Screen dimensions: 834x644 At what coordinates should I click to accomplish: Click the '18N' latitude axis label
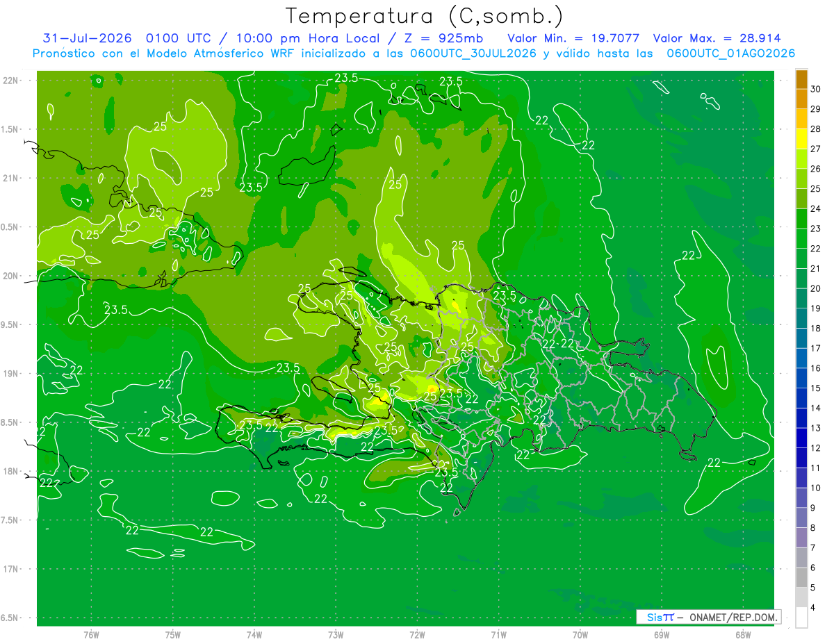[x=11, y=471]
